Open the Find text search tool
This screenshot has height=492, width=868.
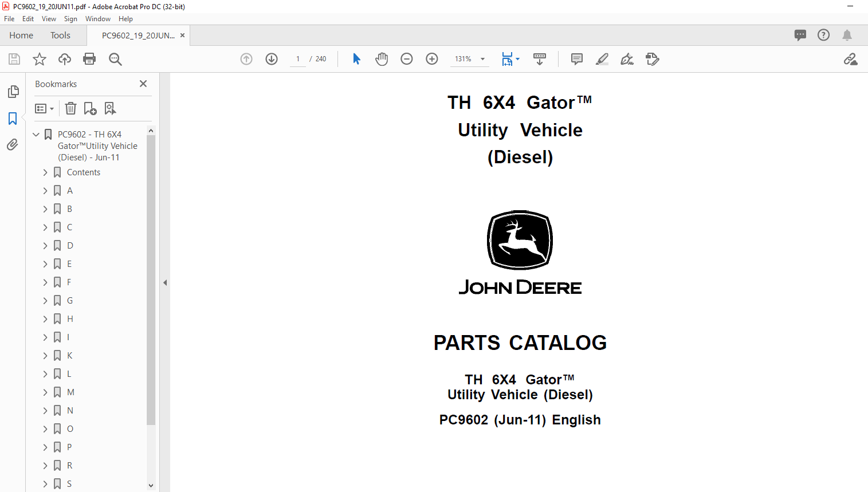coord(115,59)
